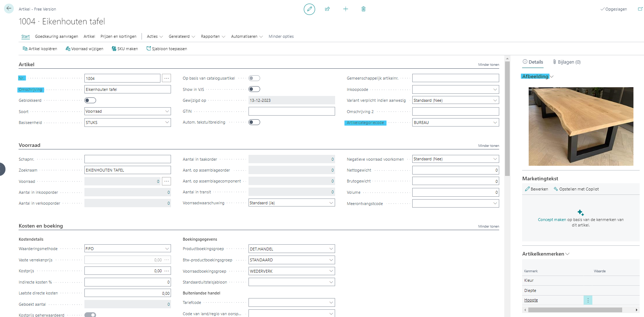The image size is (644, 317).
Task: Click the Concept maken link
Action: point(552,220)
